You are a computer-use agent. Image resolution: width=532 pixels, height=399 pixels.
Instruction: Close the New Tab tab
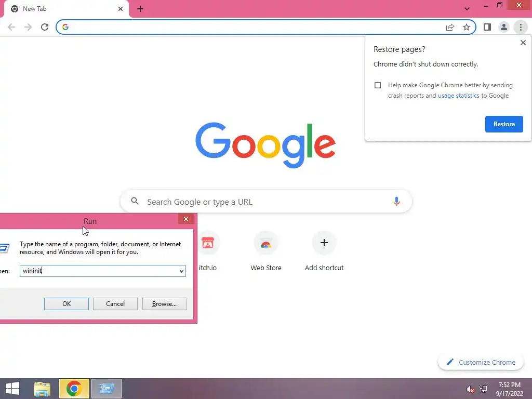(x=121, y=9)
